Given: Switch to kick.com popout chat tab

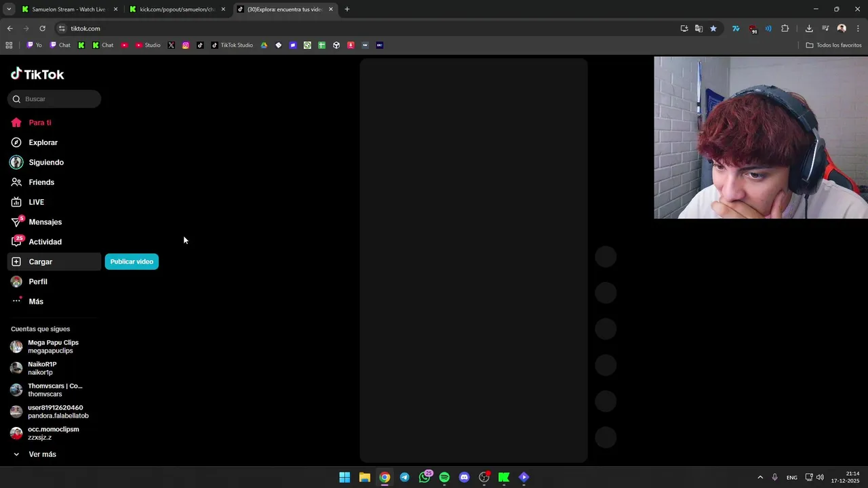Looking at the screenshot, I should click(178, 9).
